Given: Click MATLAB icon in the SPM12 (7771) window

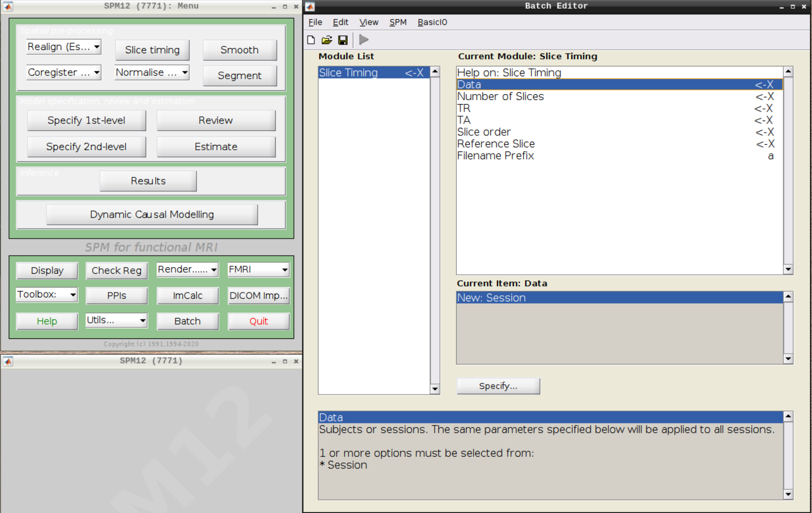Looking at the screenshot, I should tap(8, 361).
